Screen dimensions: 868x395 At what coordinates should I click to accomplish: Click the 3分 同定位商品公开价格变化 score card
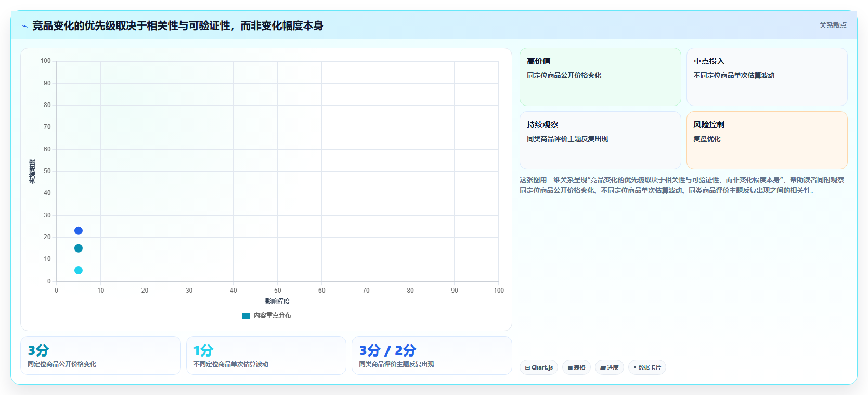(x=100, y=355)
